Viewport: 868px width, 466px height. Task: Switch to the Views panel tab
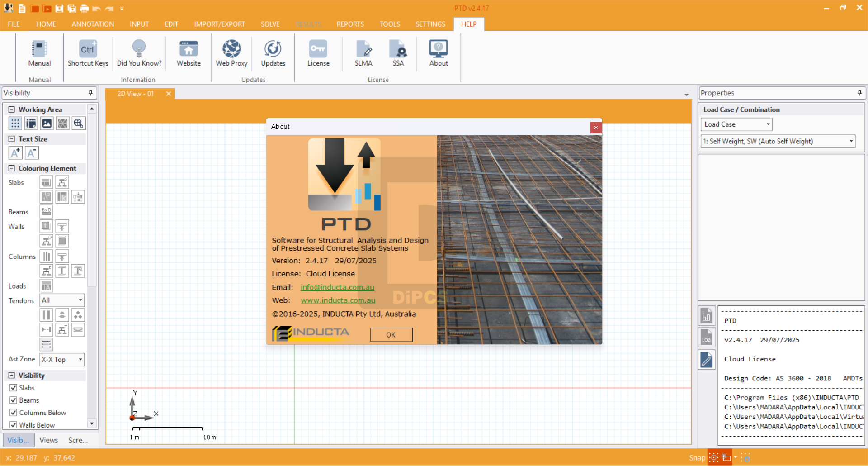coord(48,440)
